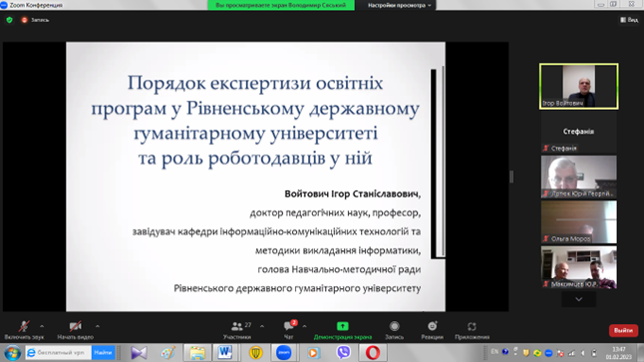Open the Apps (Приложения) icon

tap(472, 327)
